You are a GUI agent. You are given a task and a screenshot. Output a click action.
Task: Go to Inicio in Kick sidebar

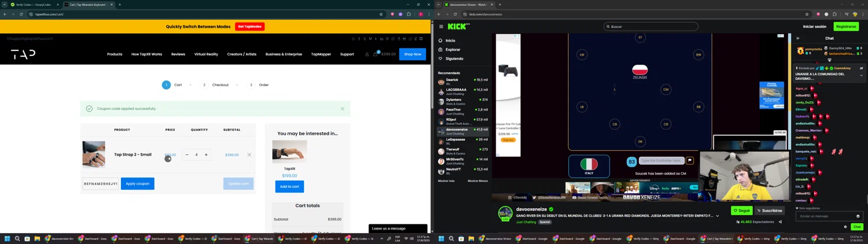(x=450, y=40)
